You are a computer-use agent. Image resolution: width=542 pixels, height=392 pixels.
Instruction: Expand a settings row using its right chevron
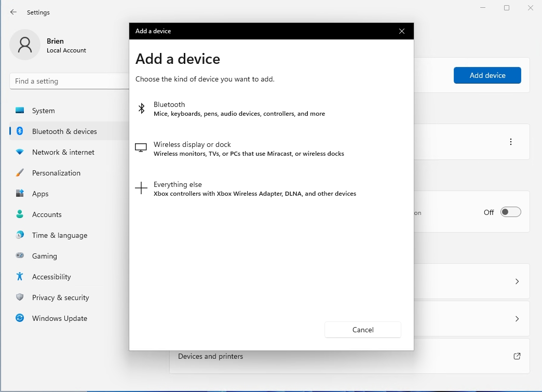click(x=517, y=281)
